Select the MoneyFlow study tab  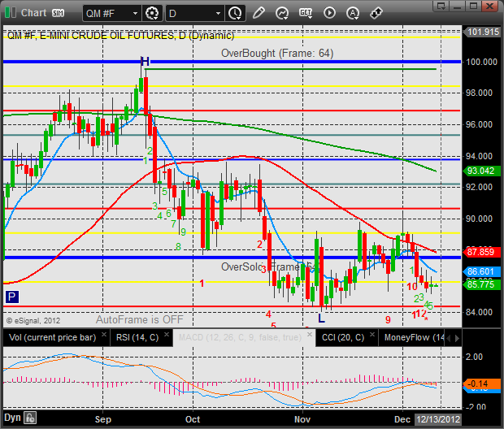413,337
